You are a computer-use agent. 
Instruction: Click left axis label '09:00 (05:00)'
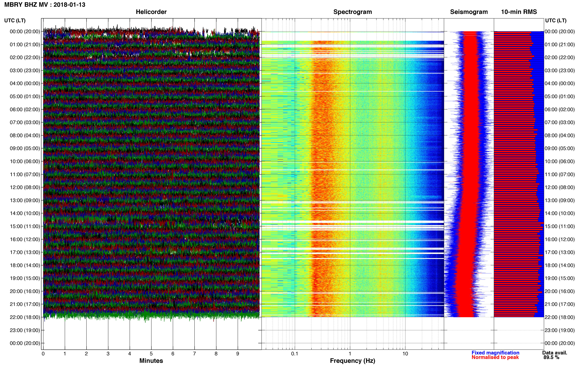25,148
